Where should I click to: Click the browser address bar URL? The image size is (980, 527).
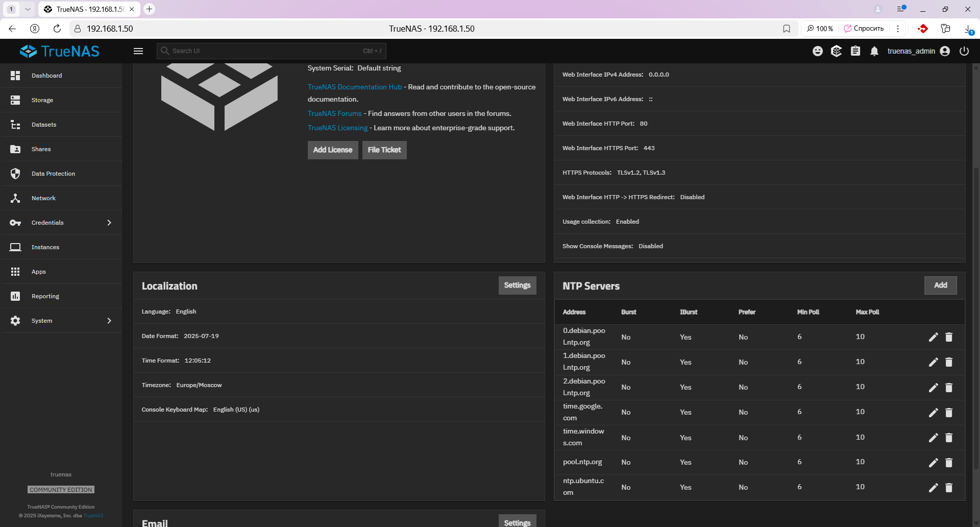tap(110, 29)
